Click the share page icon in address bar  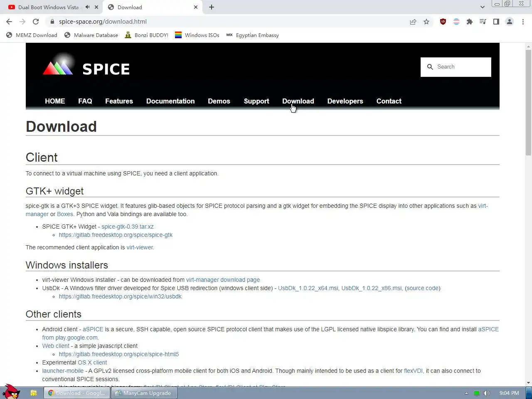[x=413, y=22]
